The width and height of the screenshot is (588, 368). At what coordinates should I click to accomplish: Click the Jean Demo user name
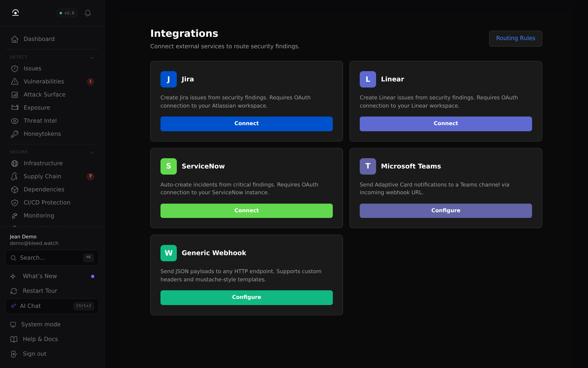[23, 237]
